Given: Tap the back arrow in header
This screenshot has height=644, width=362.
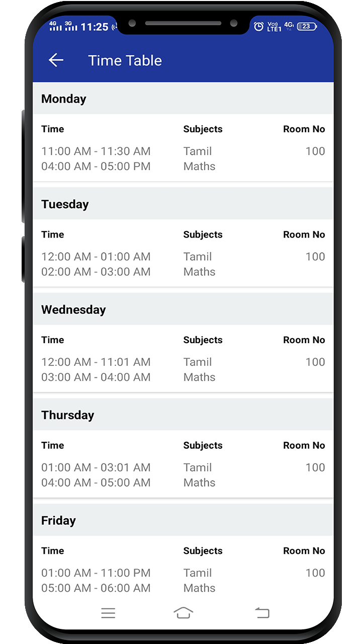Looking at the screenshot, I should pyautogui.click(x=56, y=60).
